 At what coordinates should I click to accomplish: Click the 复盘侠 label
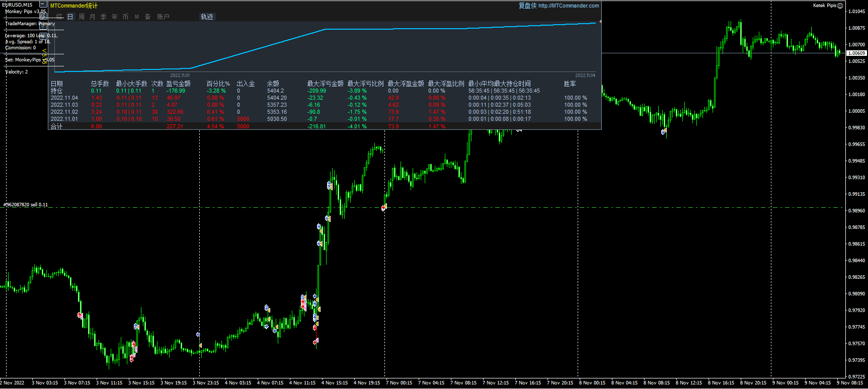[528, 6]
